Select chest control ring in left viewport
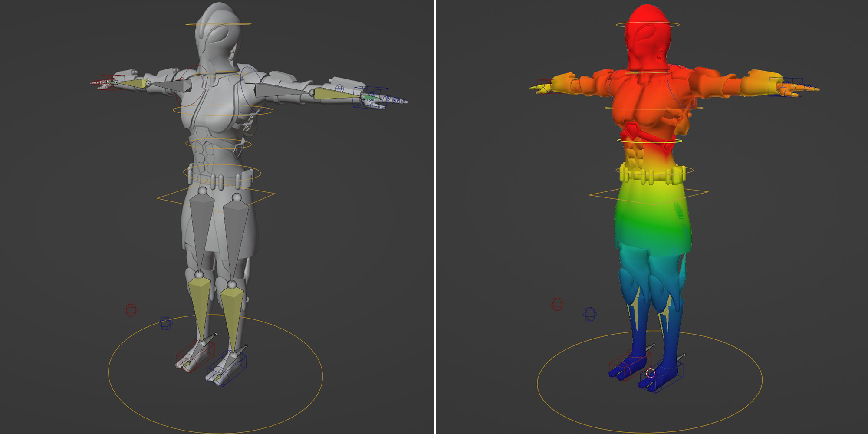The width and height of the screenshot is (868, 434). coord(223,110)
